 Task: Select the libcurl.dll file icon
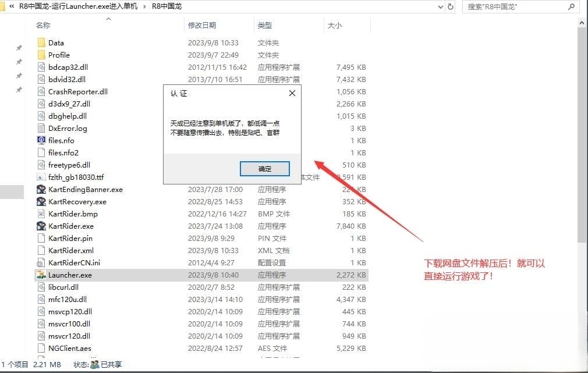41,287
